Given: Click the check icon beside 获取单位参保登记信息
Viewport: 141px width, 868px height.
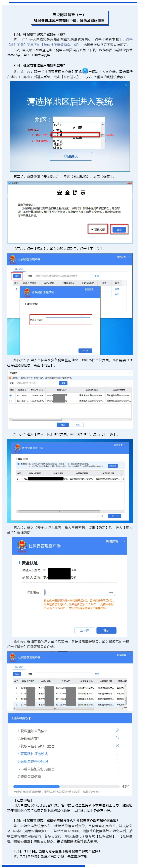Looking at the screenshot, I should (117, 745).
